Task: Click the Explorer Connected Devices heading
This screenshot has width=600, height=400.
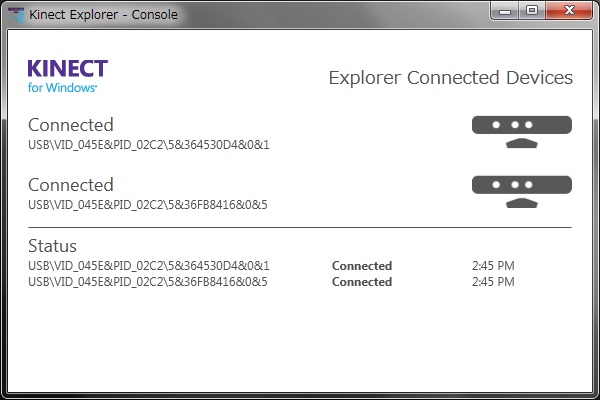Action: [450, 78]
